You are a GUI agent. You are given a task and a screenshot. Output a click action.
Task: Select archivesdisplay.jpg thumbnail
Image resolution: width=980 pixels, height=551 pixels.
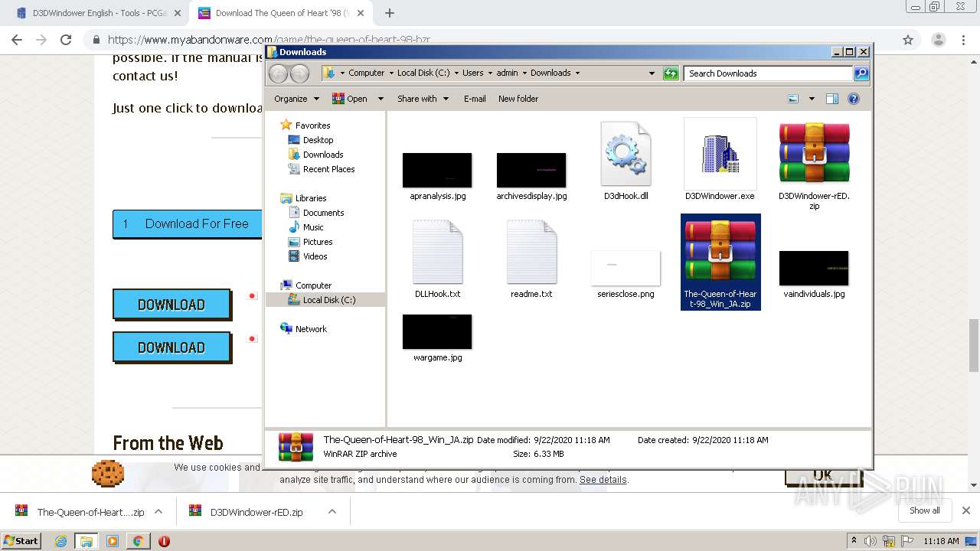click(x=531, y=170)
